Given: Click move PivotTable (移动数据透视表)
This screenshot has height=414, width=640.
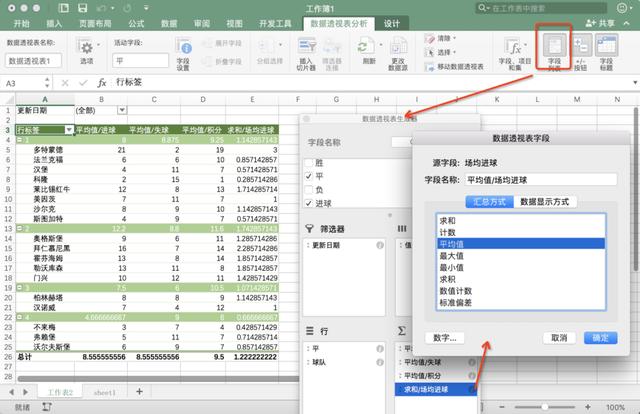Looking at the screenshot, I should [454, 67].
